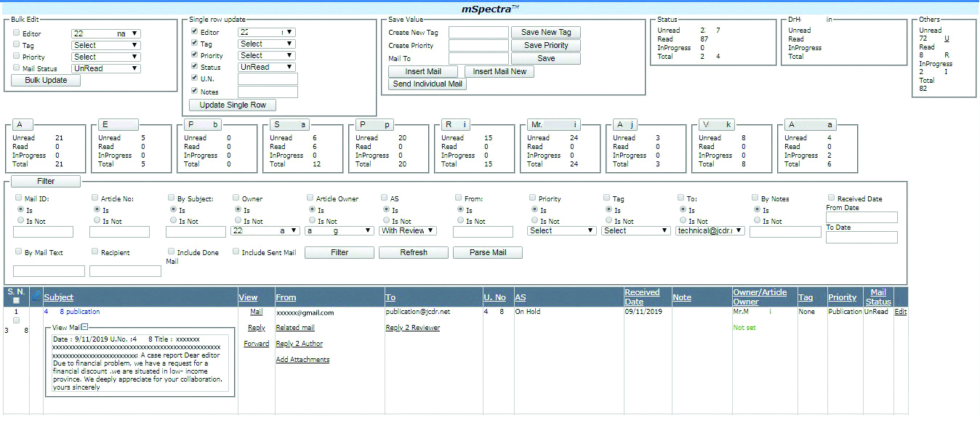Expand the To address filter dropdown
The height and width of the screenshot is (431, 980).
pos(710,230)
